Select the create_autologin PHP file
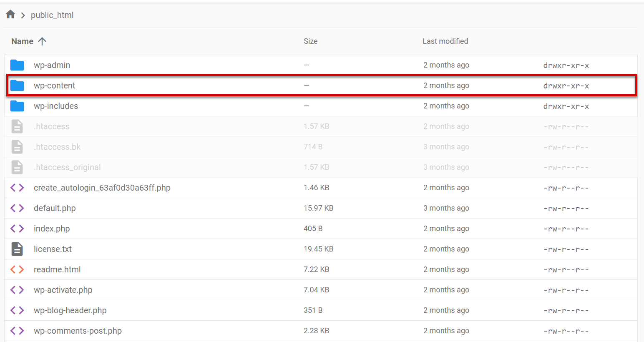Image resolution: width=644 pixels, height=342 pixels. [102, 188]
